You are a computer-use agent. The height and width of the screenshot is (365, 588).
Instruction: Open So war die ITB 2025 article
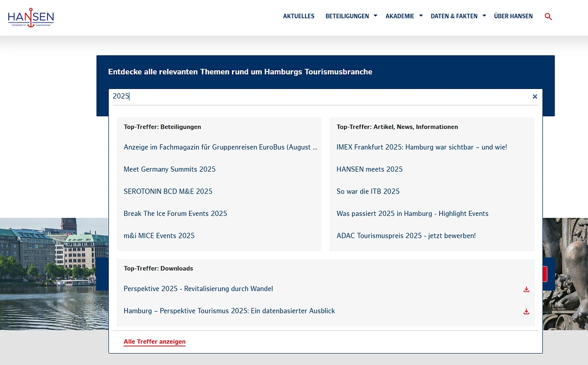tap(368, 191)
